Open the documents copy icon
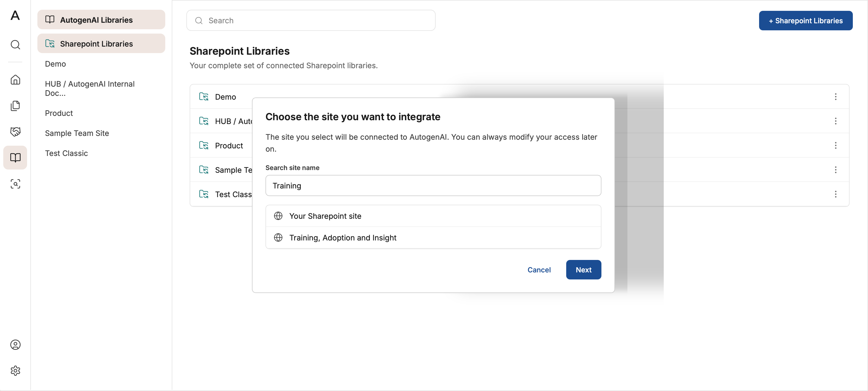 15,106
